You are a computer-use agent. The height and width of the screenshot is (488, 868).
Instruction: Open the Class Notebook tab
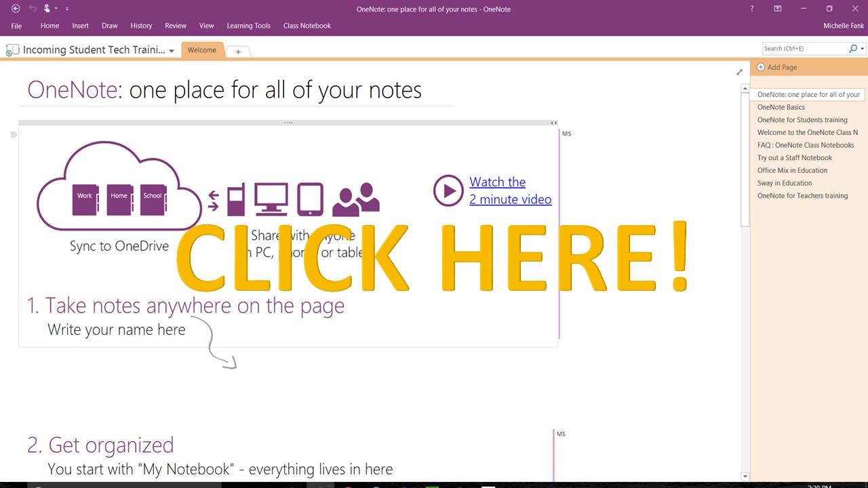point(307,26)
